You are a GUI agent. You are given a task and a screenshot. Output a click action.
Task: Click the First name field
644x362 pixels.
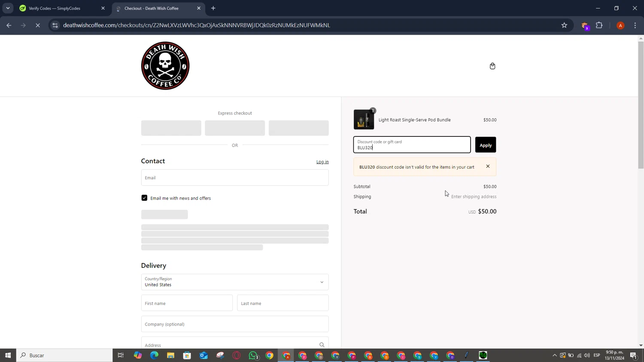(x=187, y=303)
